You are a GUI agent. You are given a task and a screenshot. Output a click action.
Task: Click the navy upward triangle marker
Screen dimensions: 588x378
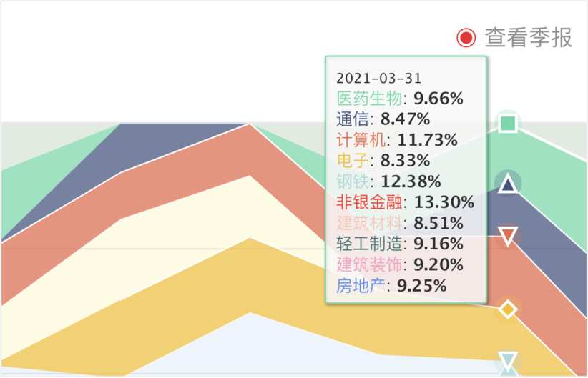pyautogui.click(x=508, y=183)
